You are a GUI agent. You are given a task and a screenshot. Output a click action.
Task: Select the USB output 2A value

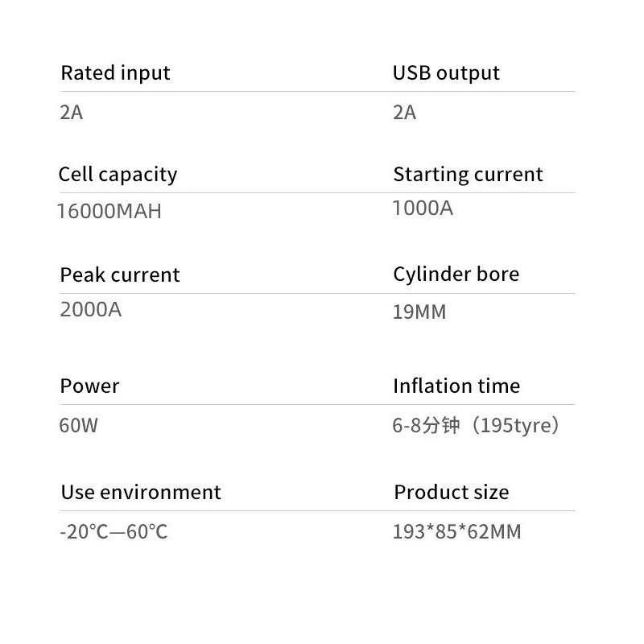[x=404, y=112]
